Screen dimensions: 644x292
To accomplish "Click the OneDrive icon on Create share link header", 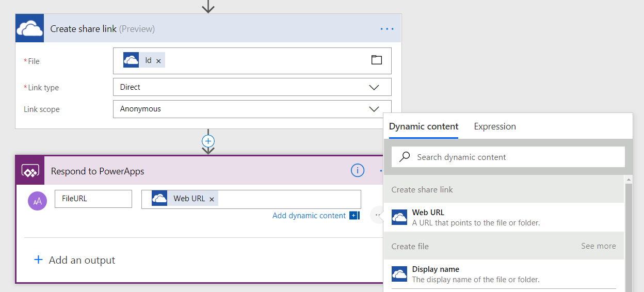I will [x=29, y=29].
